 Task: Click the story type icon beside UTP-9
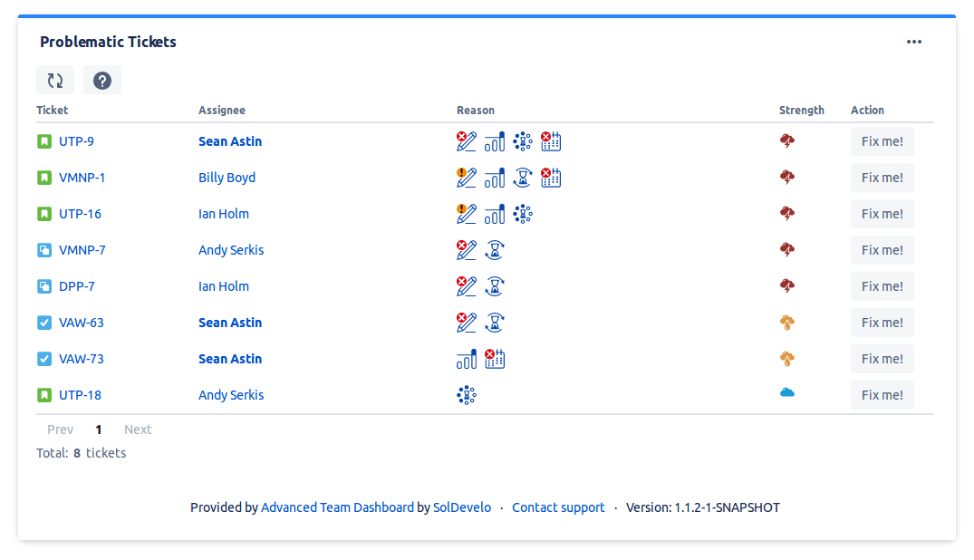(44, 141)
